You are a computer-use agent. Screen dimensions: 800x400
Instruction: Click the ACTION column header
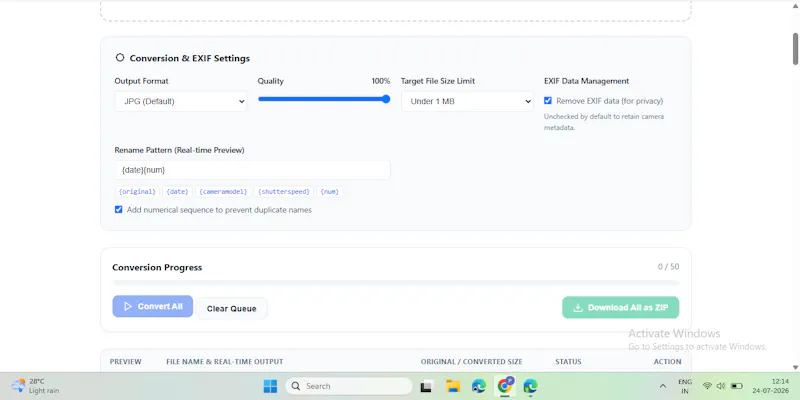[x=667, y=362]
